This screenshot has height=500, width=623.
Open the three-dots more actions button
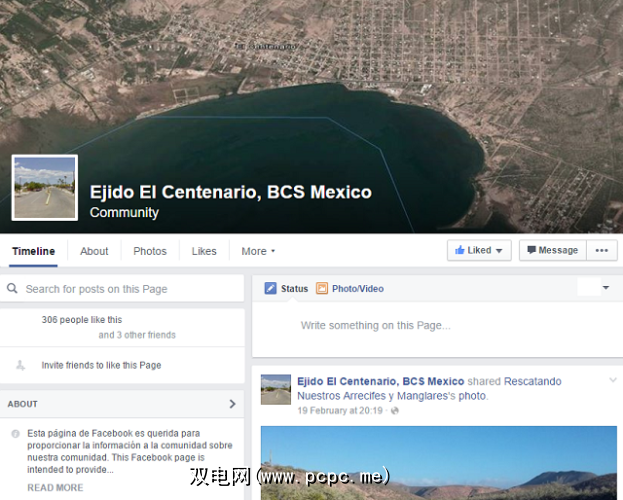602,250
